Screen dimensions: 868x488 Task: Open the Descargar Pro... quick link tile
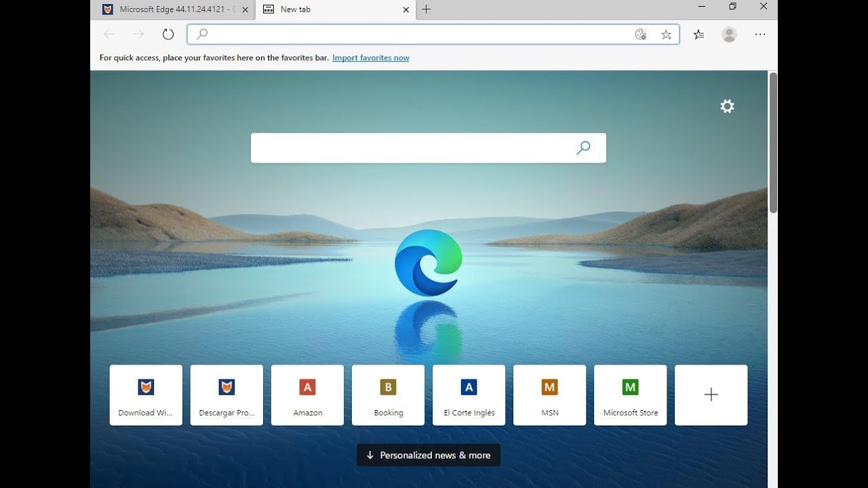click(x=226, y=395)
